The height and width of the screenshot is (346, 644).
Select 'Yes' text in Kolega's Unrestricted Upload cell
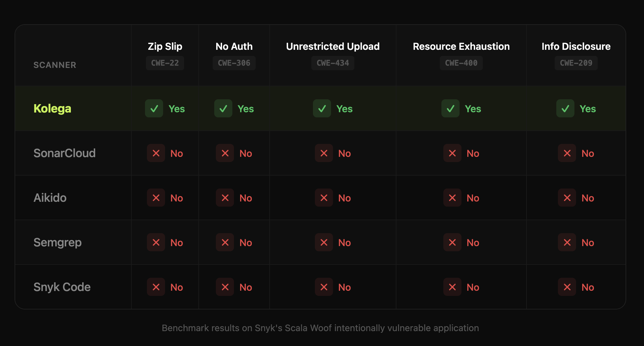pyautogui.click(x=345, y=109)
